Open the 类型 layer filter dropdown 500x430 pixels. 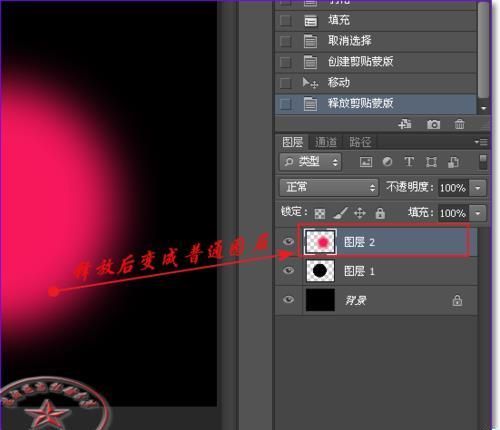click(x=310, y=162)
